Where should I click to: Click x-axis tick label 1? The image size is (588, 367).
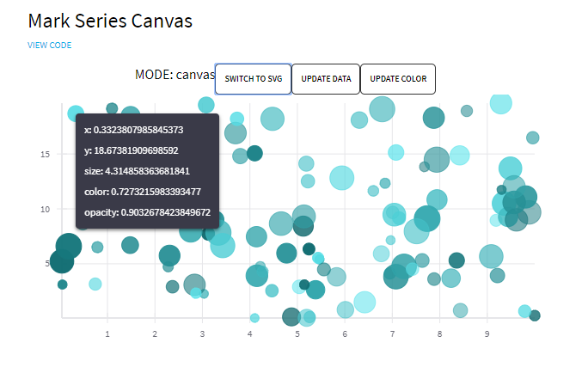[x=107, y=333]
